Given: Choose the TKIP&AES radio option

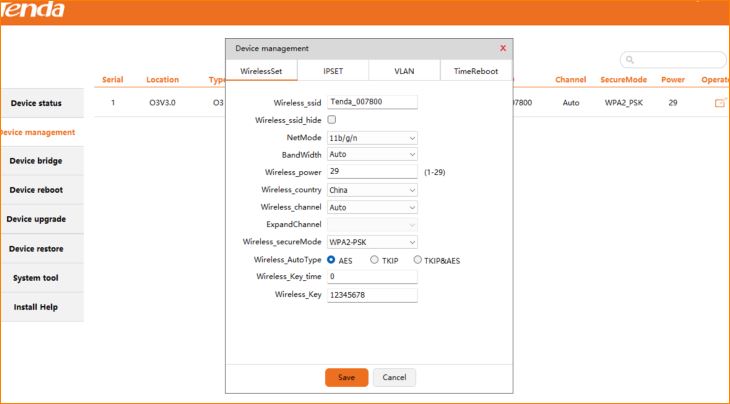Looking at the screenshot, I should click(x=418, y=260).
